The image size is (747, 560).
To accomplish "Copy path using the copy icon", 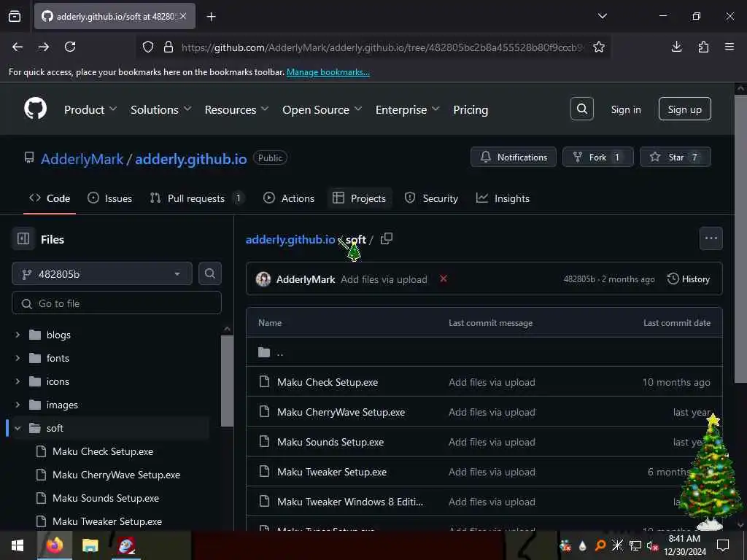I will click(387, 238).
